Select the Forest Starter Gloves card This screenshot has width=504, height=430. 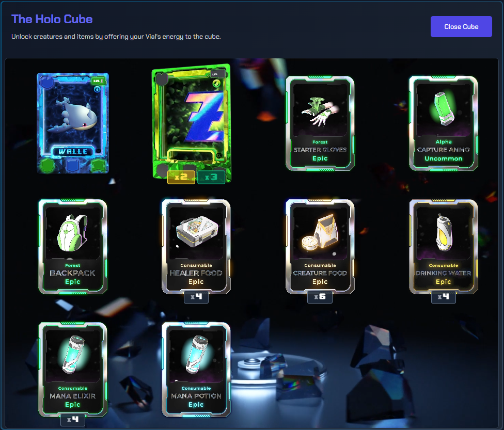(320, 123)
